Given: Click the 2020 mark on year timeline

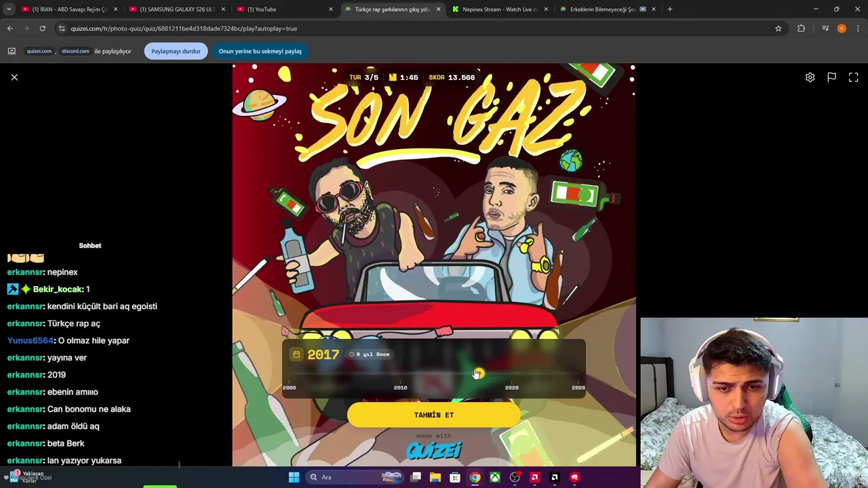Looking at the screenshot, I should (x=511, y=388).
